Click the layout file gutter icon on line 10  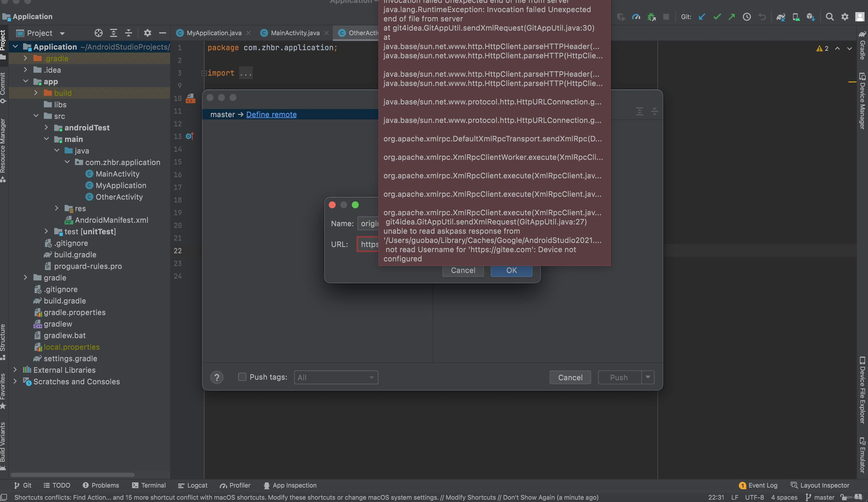pyautogui.click(x=191, y=99)
